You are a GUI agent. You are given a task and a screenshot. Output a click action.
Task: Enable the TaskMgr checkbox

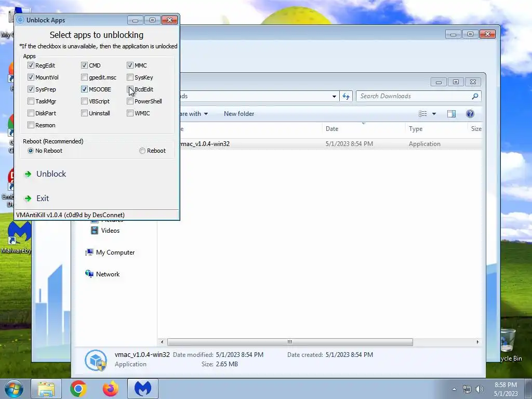pos(31,101)
